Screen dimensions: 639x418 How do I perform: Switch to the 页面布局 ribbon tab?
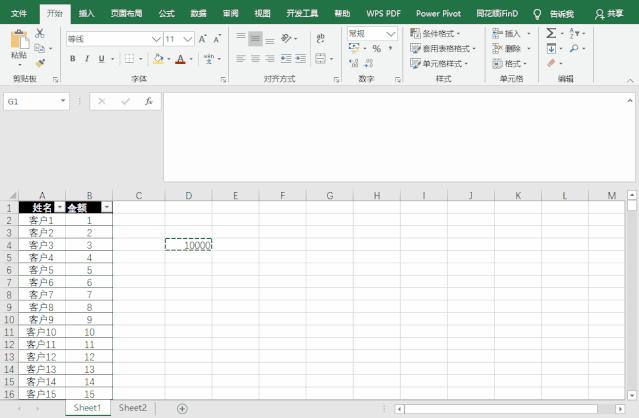click(x=126, y=13)
